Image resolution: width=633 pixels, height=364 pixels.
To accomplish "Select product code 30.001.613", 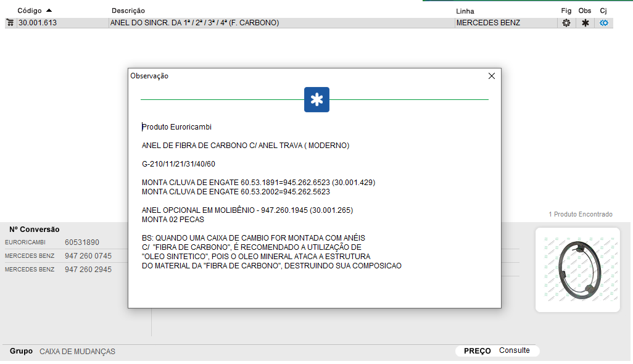I will (38, 23).
